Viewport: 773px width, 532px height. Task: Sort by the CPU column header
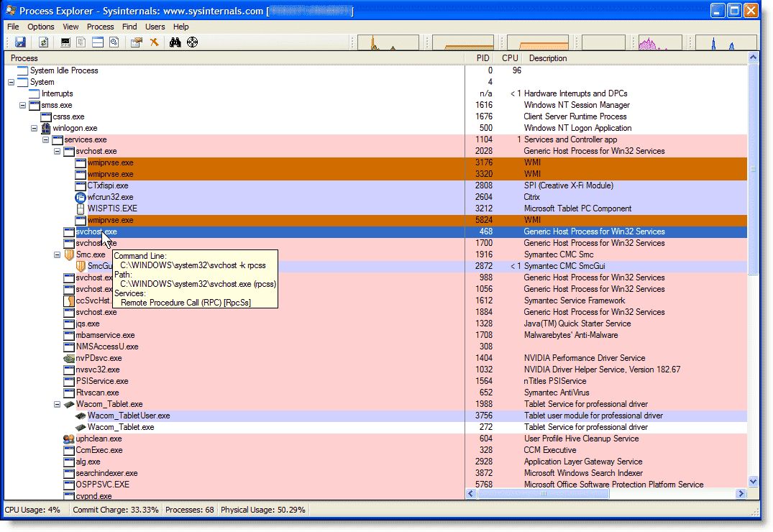509,58
